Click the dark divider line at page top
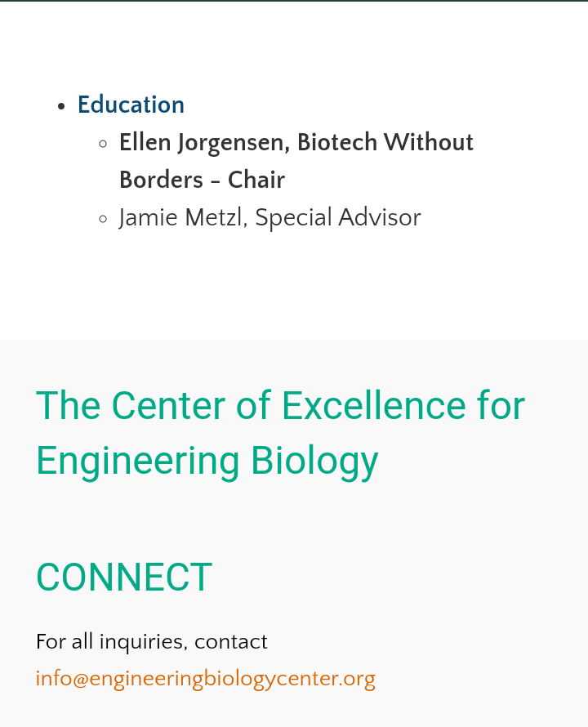Viewport: 588px width, 727px height. click(294, 1)
